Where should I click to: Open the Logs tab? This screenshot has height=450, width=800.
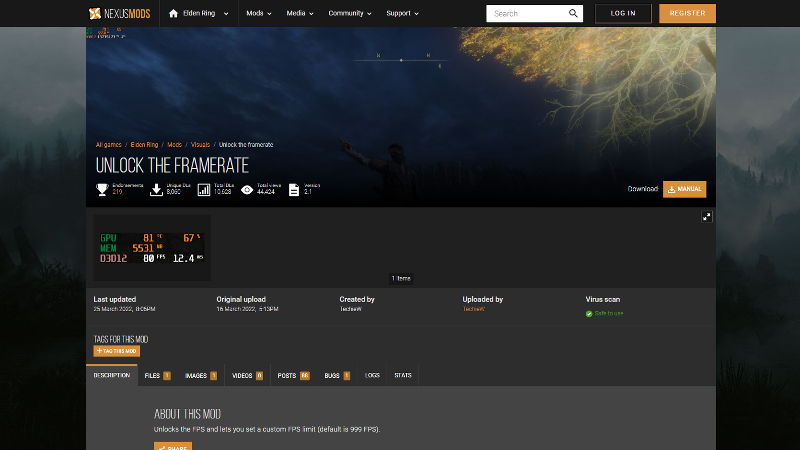click(372, 376)
